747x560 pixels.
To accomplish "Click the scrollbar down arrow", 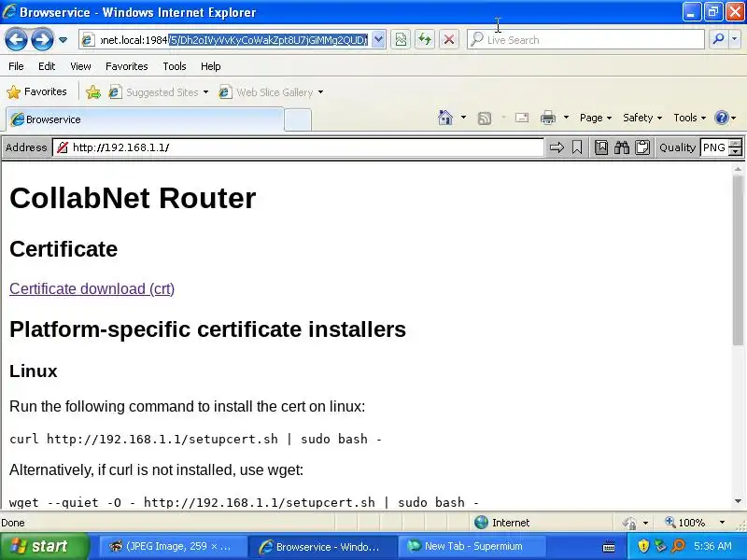I will coord(738,501).
